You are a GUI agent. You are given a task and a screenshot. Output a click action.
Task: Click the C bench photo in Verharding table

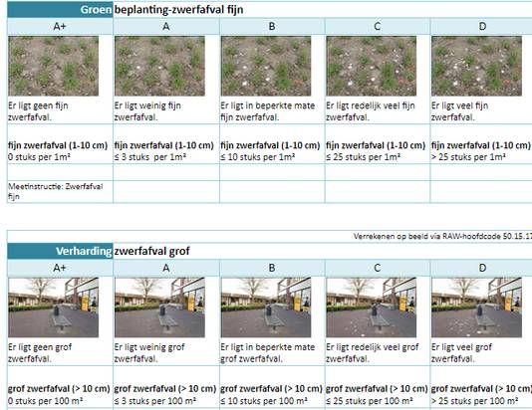372,307
